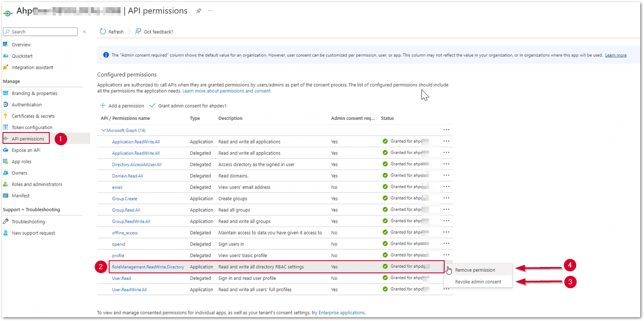Image resolution: width=644 pixels, height=321 pixels.
Task: Click the Expose an API cloud icon
Action: click(5, 150)
